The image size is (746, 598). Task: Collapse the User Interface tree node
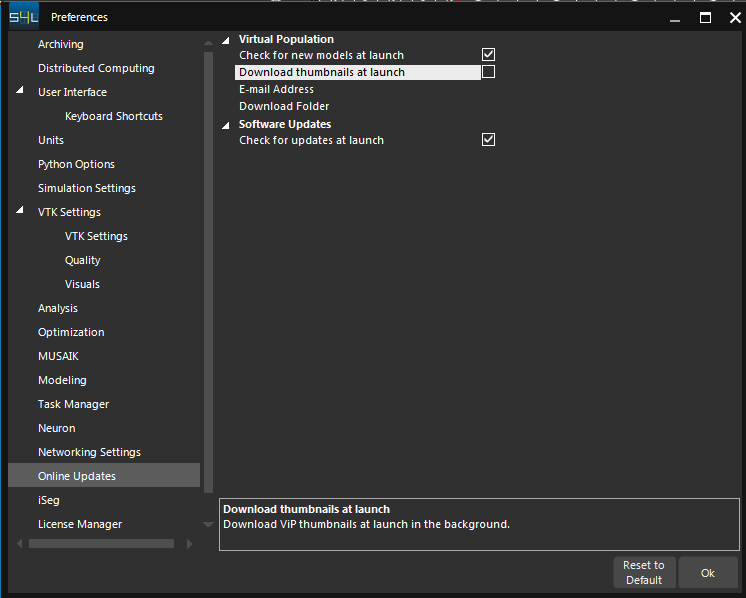(x=20, y=92)
